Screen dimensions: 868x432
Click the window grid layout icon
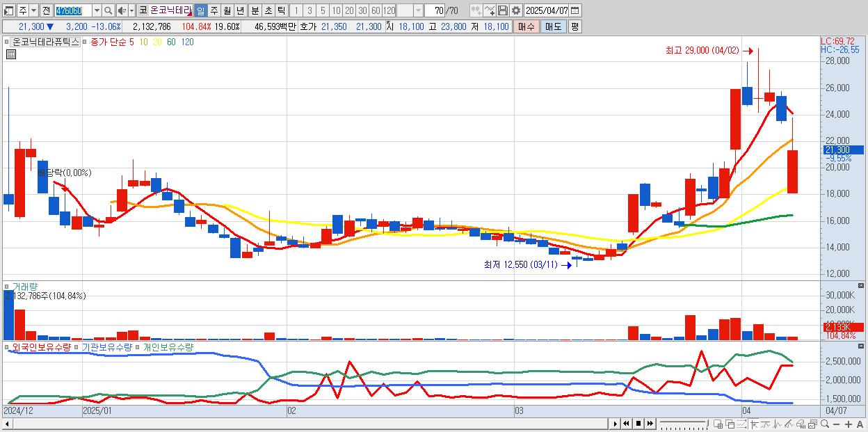click(x=718, y=424)
